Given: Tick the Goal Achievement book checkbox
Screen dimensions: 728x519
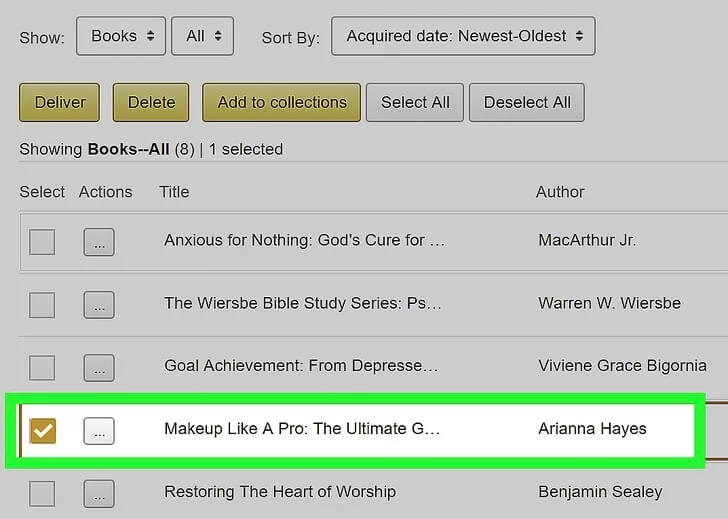Looking at the screenshot, I should click(x=42, y=368).
